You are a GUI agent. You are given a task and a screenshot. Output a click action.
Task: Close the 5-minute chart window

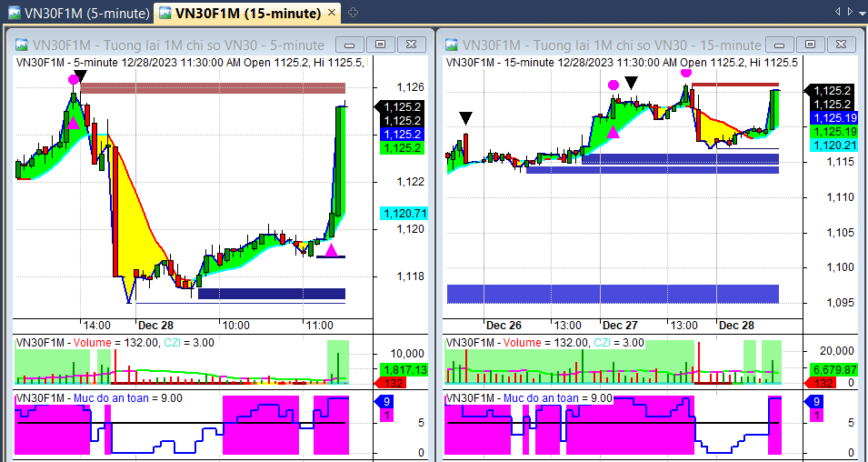411,45
